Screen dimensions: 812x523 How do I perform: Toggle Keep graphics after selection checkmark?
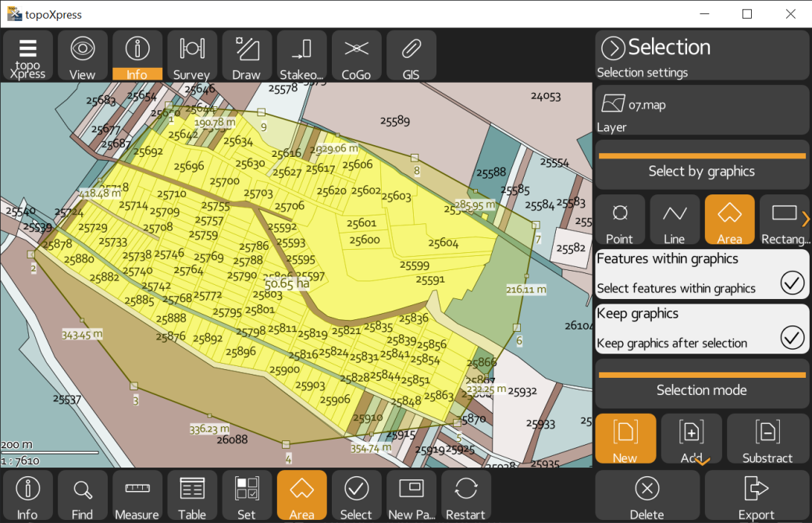[792, 337]
